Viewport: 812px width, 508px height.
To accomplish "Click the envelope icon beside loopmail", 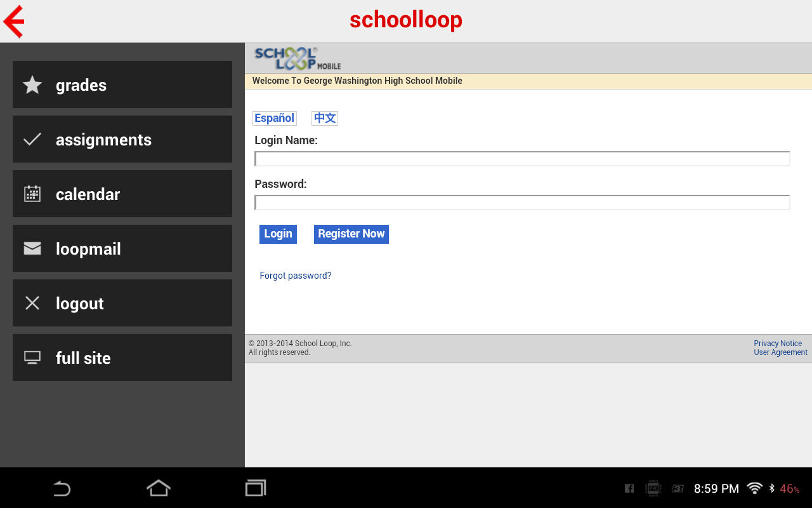I will coord(32,248).
